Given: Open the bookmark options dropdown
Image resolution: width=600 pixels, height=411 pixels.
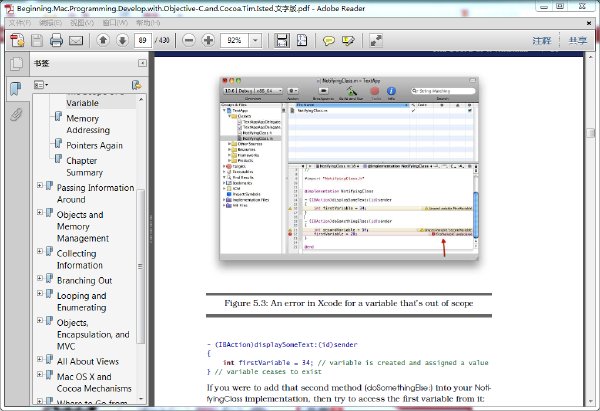Looking at the screenshot, I should (x=41, y=85).
